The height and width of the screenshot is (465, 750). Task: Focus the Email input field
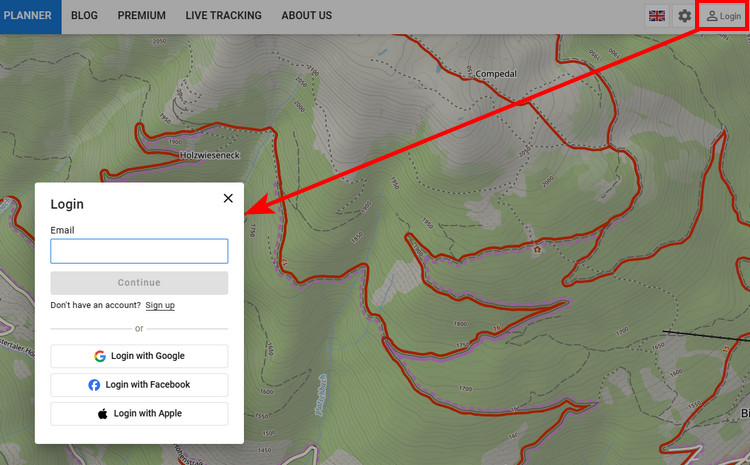pos(139,251)
